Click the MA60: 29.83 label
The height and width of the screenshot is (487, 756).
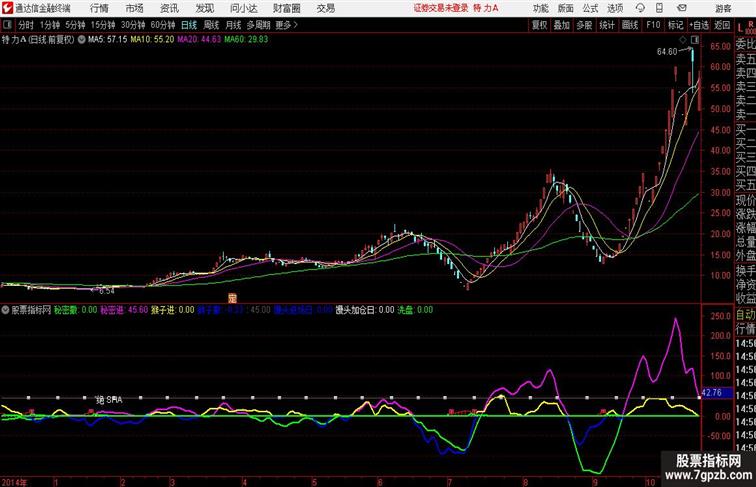coord(246,40)
